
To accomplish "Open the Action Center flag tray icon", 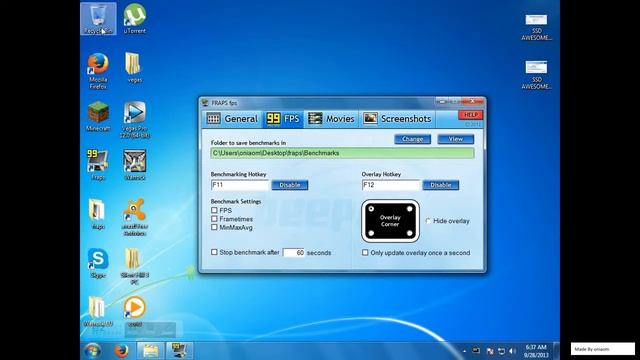I will (x=490, y=351).
